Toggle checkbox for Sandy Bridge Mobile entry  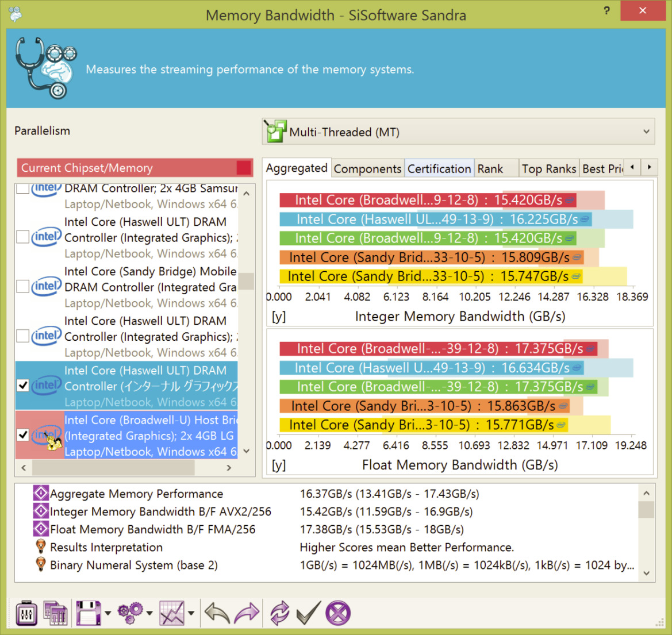coord(23,286)
